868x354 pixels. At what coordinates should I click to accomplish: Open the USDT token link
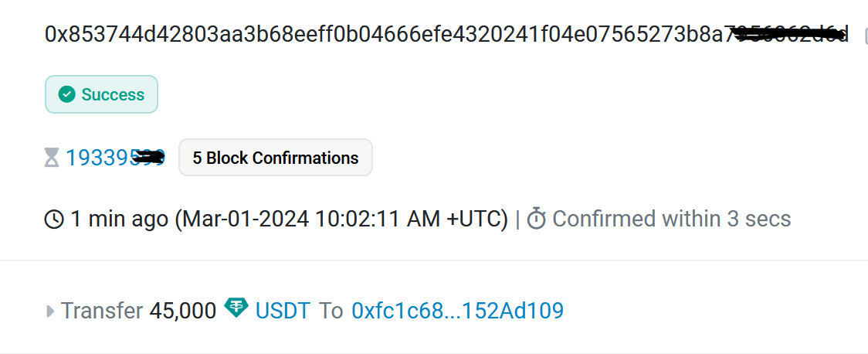tap(283, 311)
